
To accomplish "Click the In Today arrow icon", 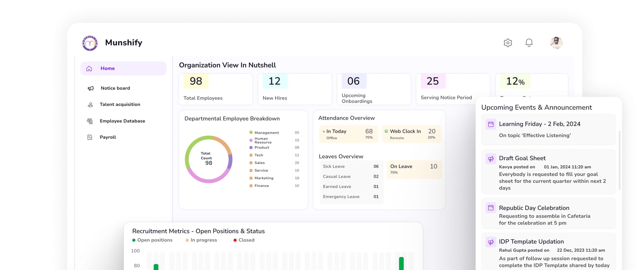I will 324,131.
